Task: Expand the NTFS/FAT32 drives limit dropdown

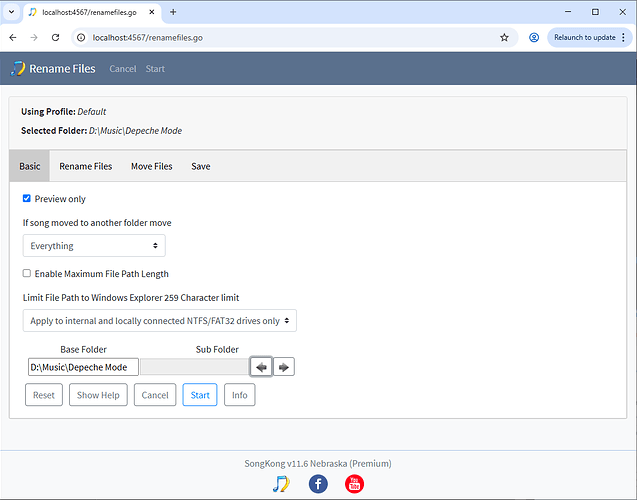Action: 160,321
